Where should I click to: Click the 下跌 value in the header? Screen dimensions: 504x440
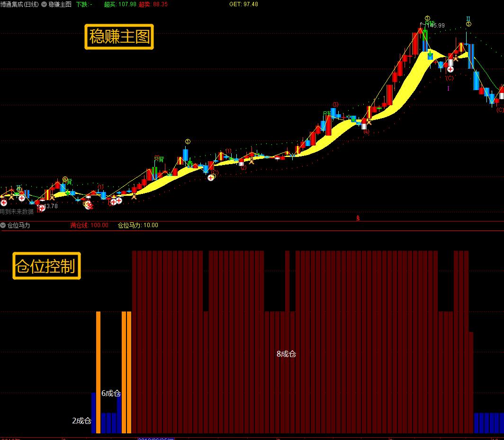pos(84,4)
